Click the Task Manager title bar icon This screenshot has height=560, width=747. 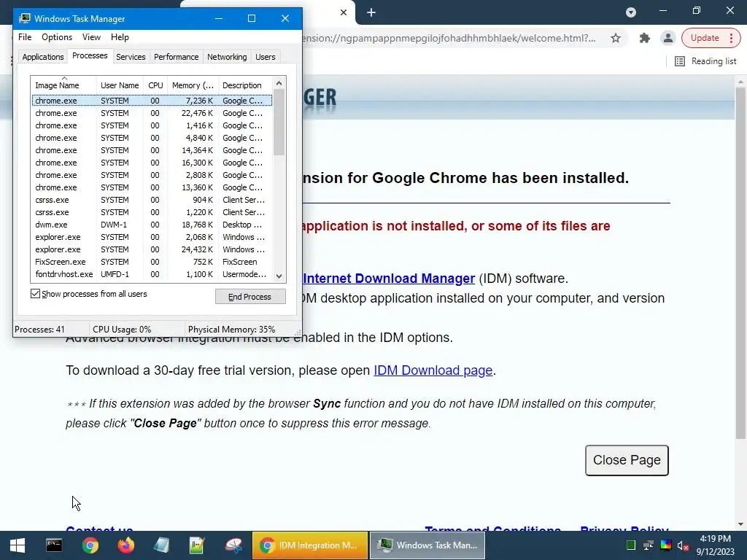pos(25,18)
